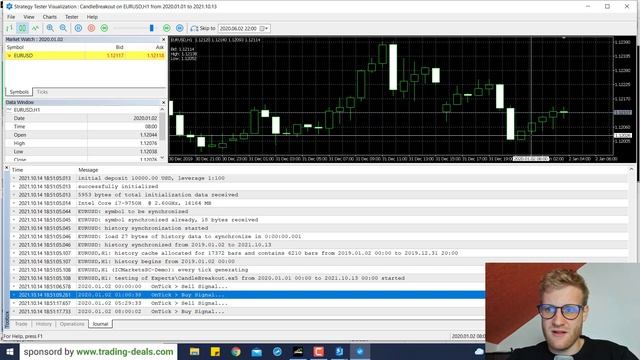This screenshot has width=640, height=360.
Task: Open the Tester menu
Action: click(x=72, y=17)
